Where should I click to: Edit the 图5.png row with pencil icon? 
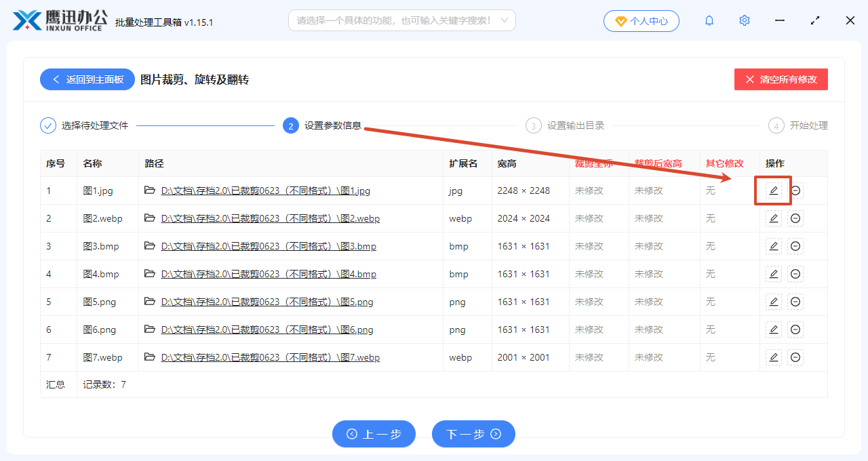(773, 302)
